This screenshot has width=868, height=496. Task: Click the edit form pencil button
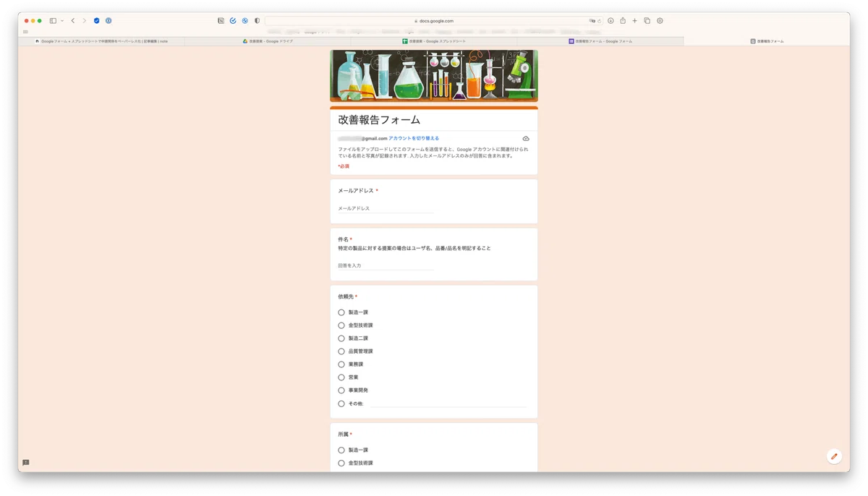834,456
